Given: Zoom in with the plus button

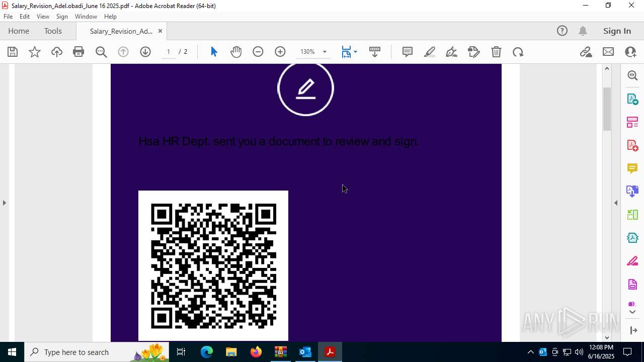Looking at the screenshot, I should (280, 52).
